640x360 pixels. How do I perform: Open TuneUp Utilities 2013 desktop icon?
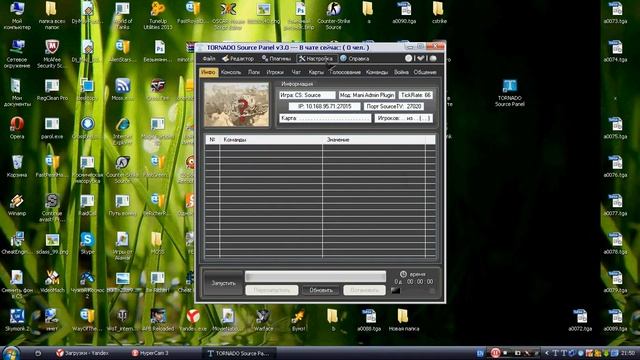158,16
